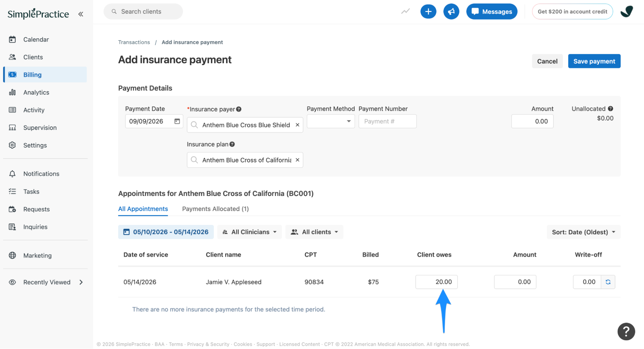Click client name Jamie V. Appleseed
The height and width of the screenshot is (349, 644).
click(x=234, y=282)
